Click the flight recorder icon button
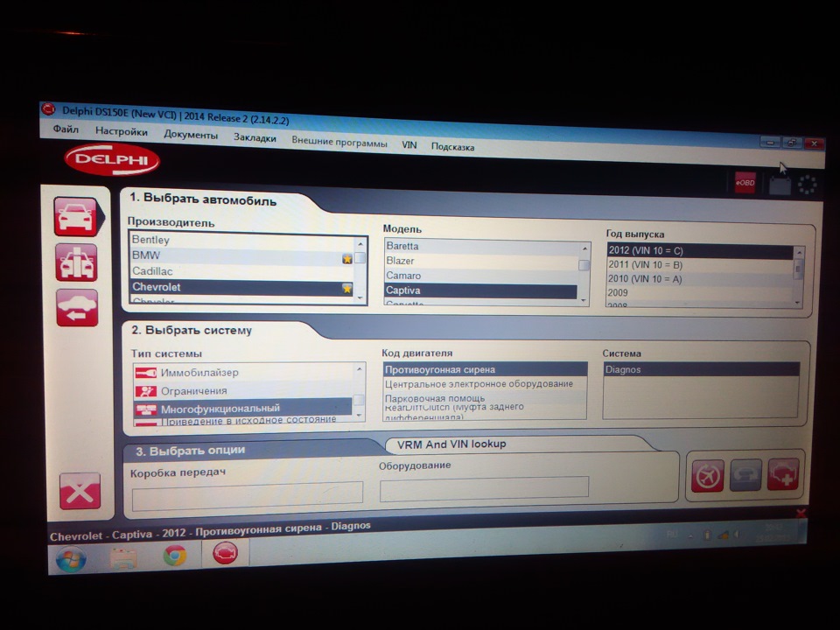 click(x=708, y=476)
